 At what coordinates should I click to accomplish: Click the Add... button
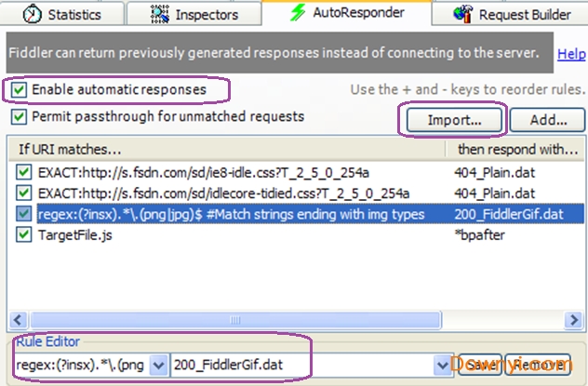(549, 120)
